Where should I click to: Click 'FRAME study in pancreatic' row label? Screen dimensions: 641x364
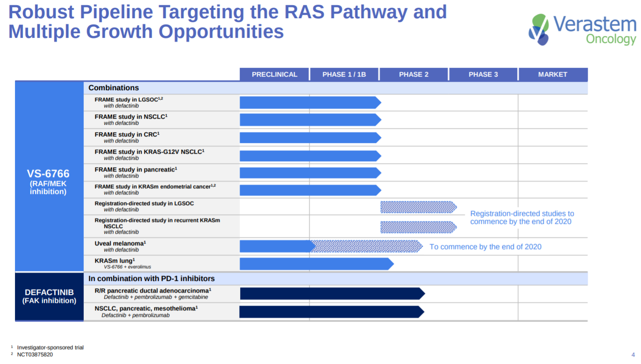click(x=135, y=169)
